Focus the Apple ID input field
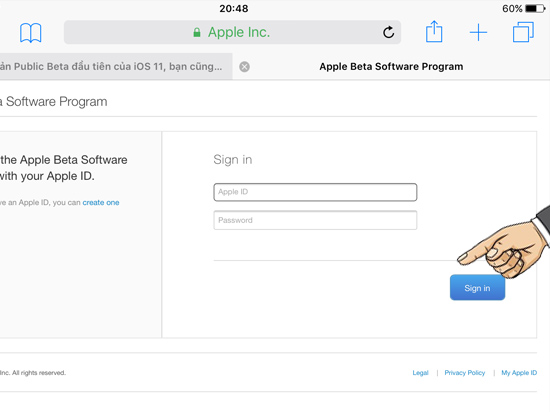 coord(315,192)
